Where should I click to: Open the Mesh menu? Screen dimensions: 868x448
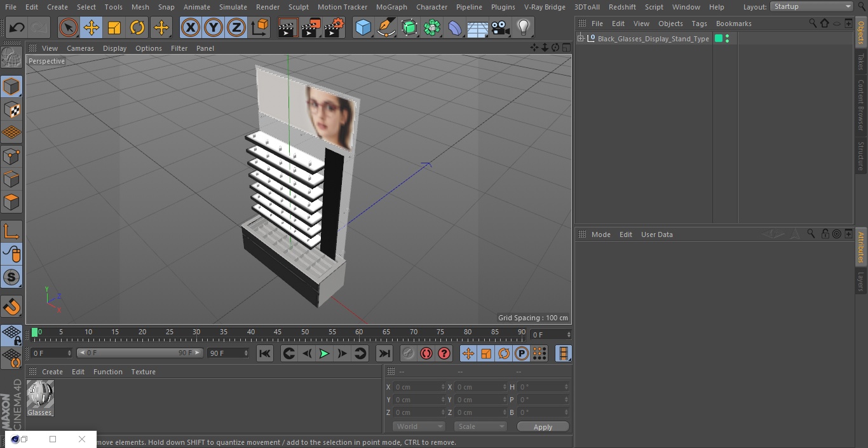(140, 7)
